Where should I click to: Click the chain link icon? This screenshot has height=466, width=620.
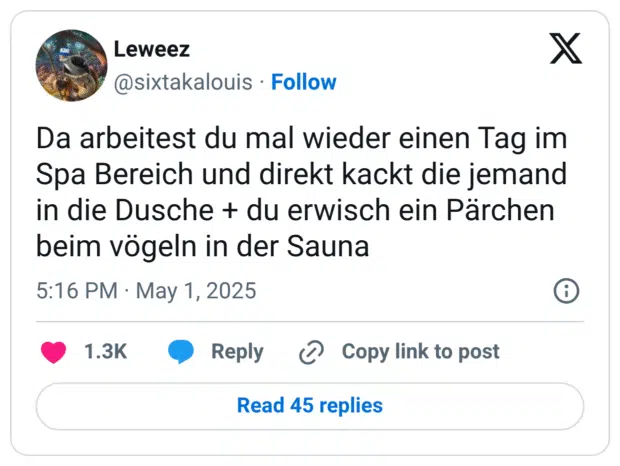[312, 352]
